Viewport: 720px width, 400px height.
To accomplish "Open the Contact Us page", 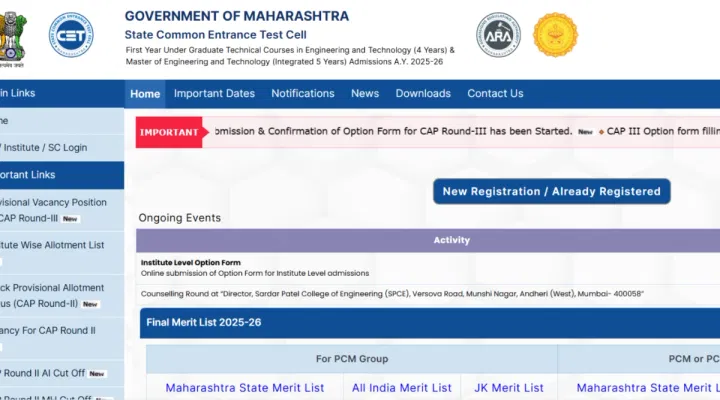I will point(495,94).
